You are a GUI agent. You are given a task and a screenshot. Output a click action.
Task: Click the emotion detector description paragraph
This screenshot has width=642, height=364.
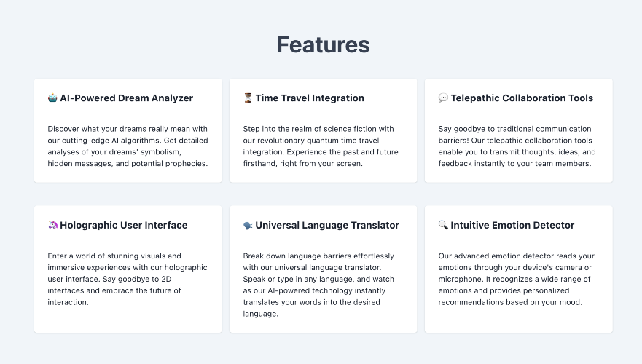click(517, 279)
